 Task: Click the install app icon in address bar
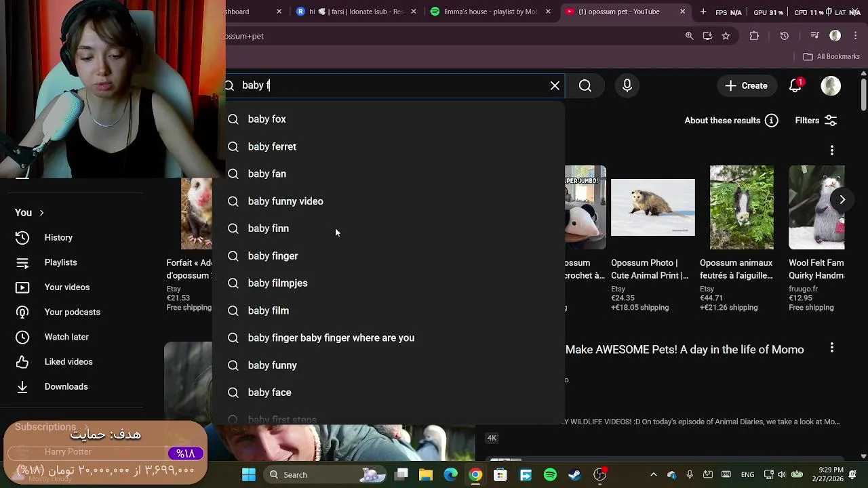(708, 36)
